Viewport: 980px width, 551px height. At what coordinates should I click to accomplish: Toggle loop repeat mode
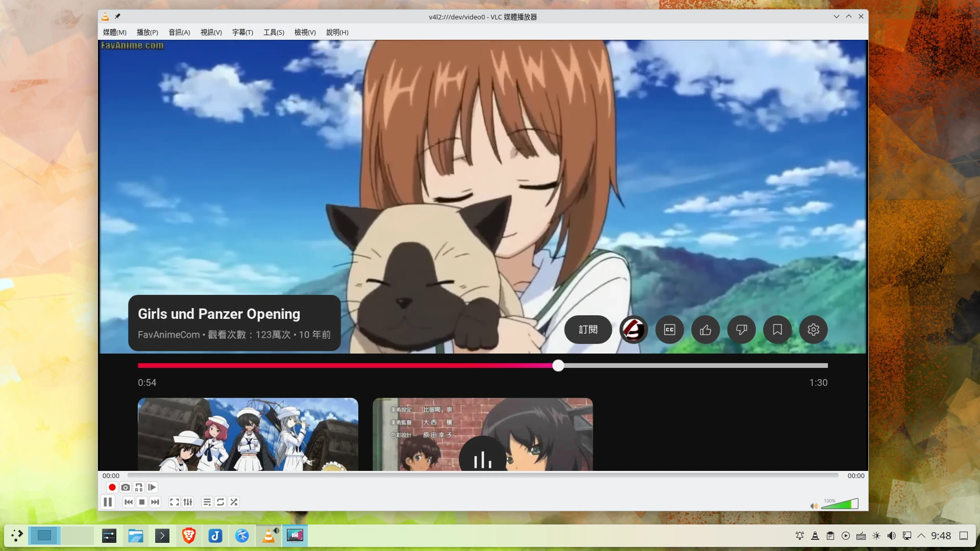220,502
